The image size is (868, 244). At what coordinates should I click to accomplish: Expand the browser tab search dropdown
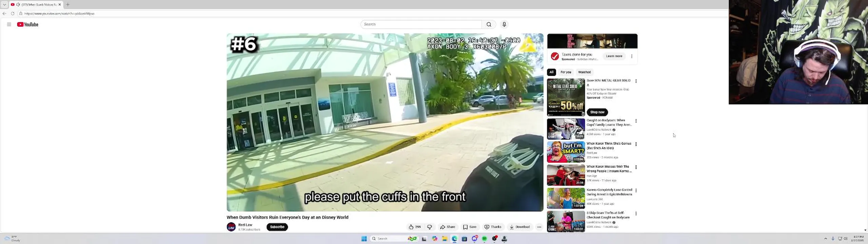click(x=4, y=4)
